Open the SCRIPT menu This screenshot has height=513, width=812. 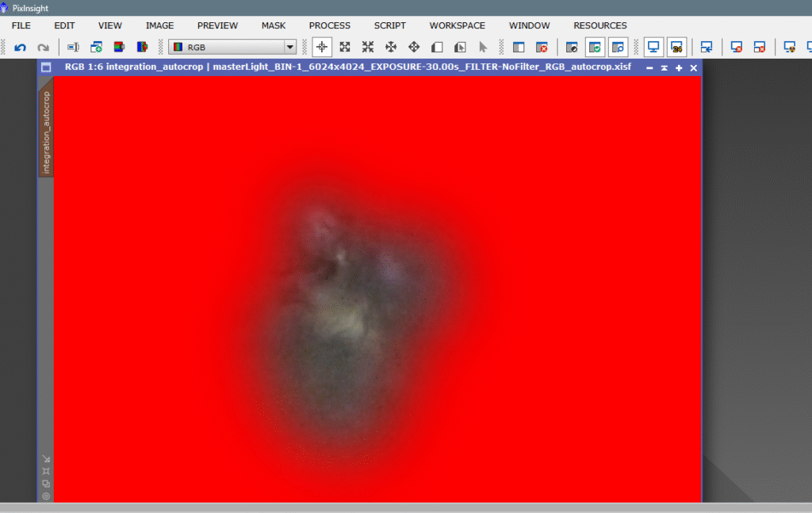(x=389, y=25)
